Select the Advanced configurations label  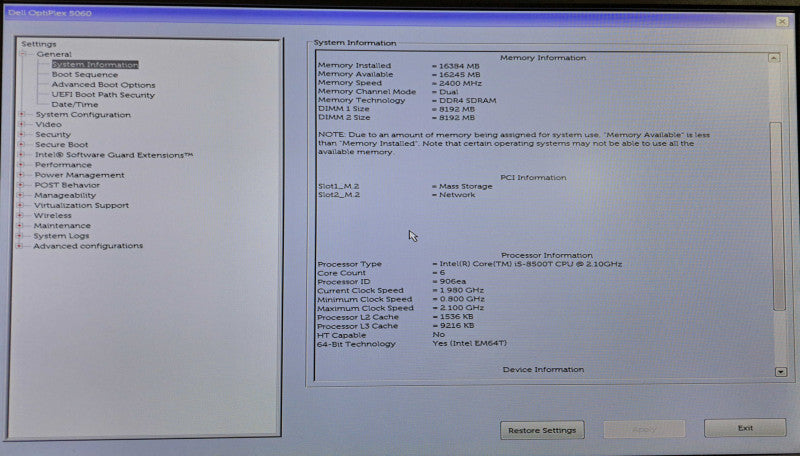tap(88, 246)
